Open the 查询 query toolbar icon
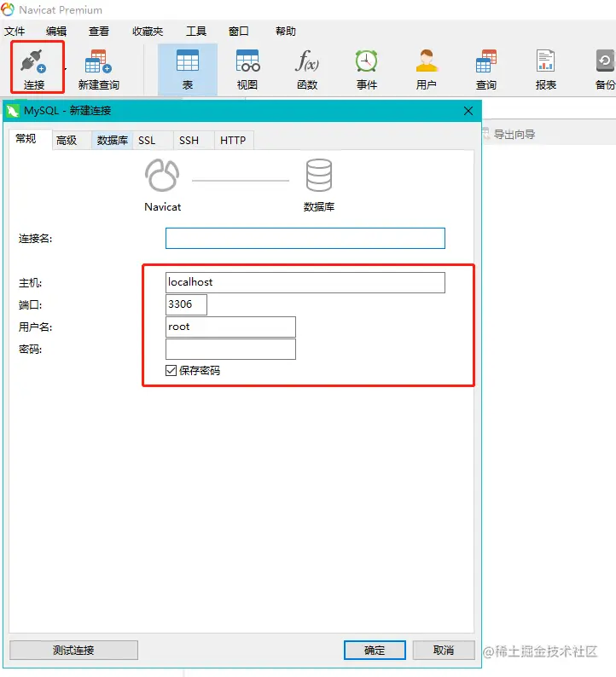Viewport: 616px width, 677px height. pyautogui.click(x=486, y=69)
